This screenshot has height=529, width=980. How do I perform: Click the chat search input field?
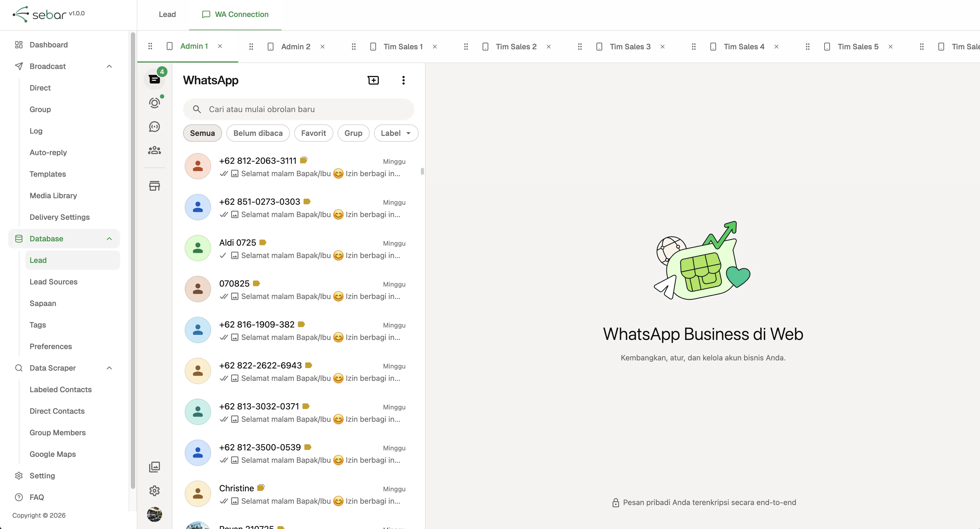click(299, 109)
